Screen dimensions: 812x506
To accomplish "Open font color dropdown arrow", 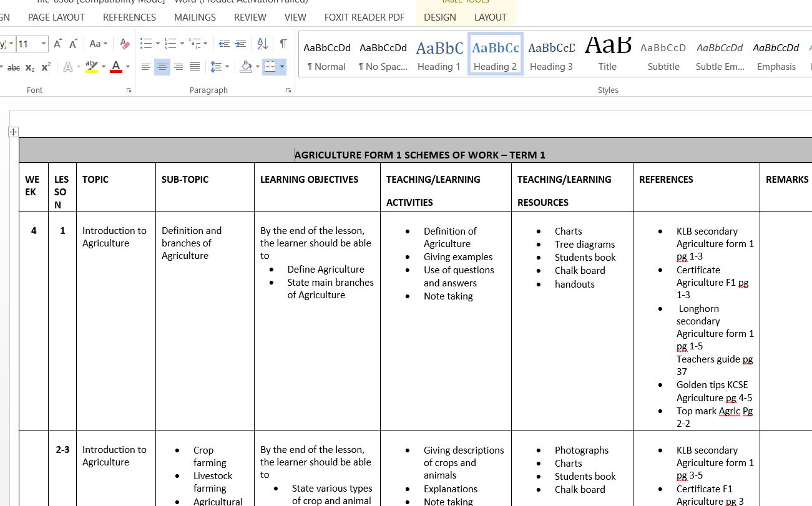I will (128, 67).
